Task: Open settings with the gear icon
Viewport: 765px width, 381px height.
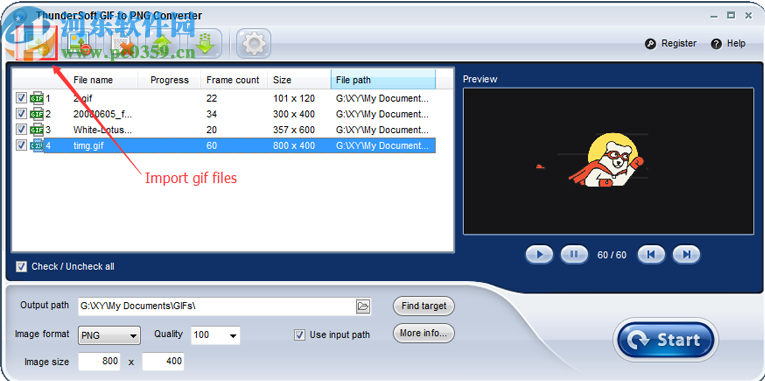Action: click(253, 44)
